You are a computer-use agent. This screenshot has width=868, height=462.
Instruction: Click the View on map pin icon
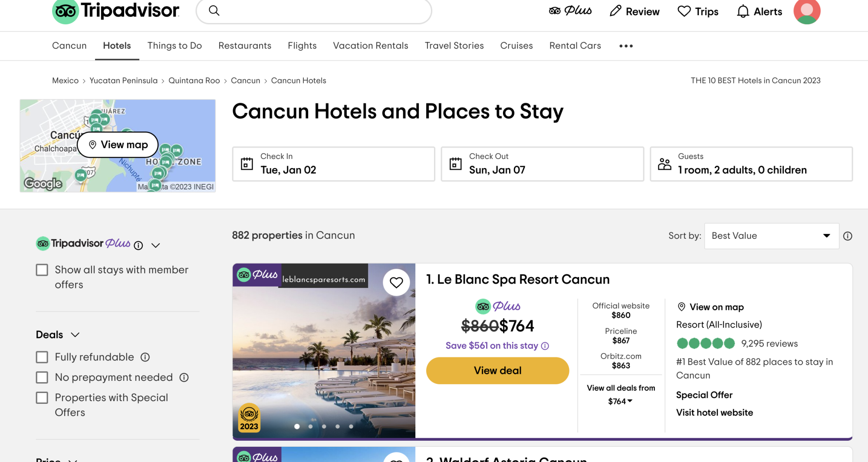[x=682, y=307]
